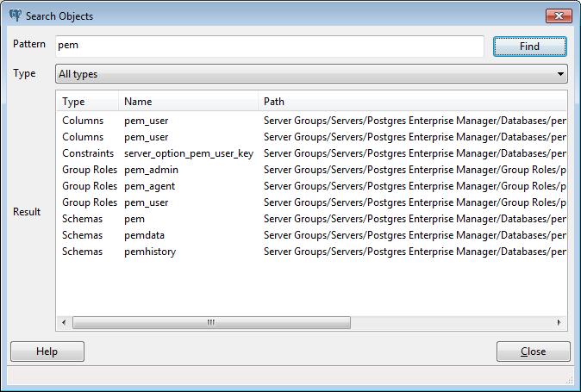Select the pemhistory schema result
The image size is (581, 392).
[x=150, y=252]
